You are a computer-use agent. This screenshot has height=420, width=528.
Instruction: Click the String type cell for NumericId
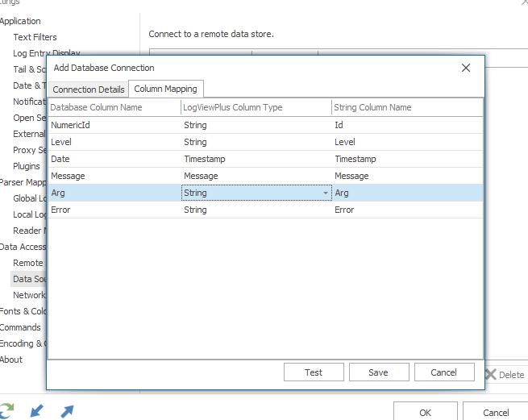(256, 125)
